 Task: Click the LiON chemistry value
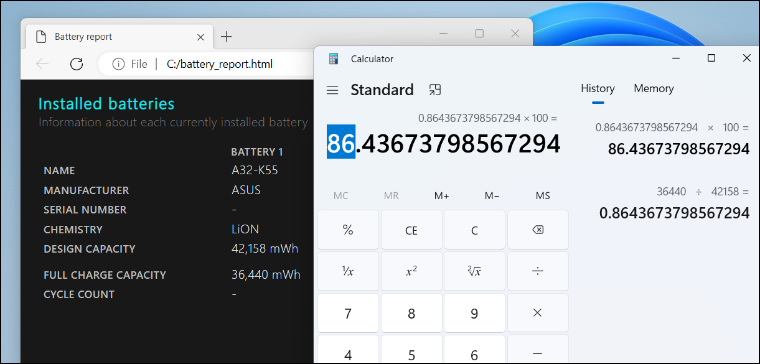tap(245, 229)
